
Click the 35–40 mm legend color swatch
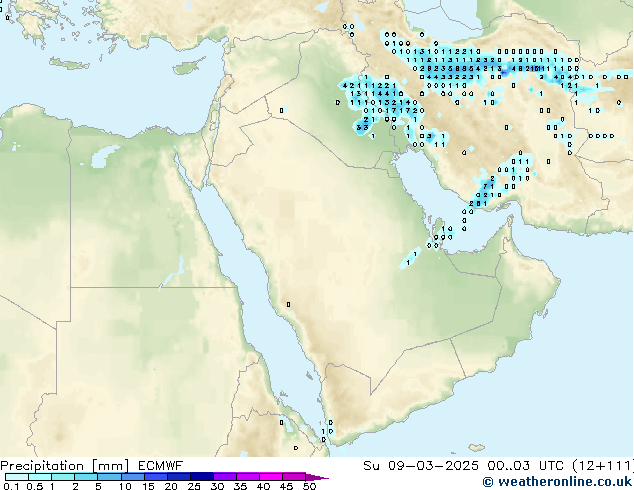[247, 477]
